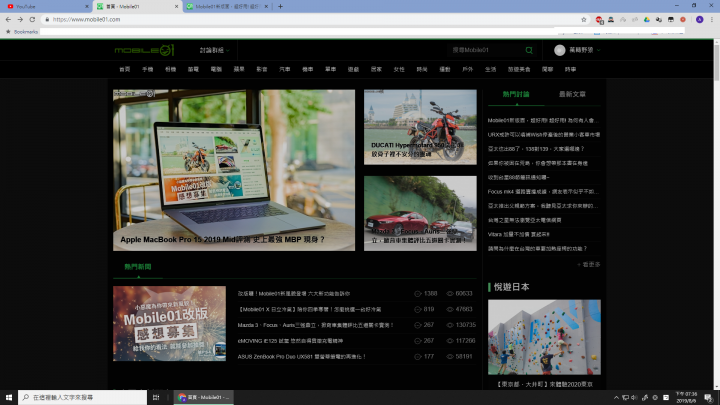This screenshot has width=720, height=405.
Task: Click the Windows taskbar search box
Action: coord(83,397)
